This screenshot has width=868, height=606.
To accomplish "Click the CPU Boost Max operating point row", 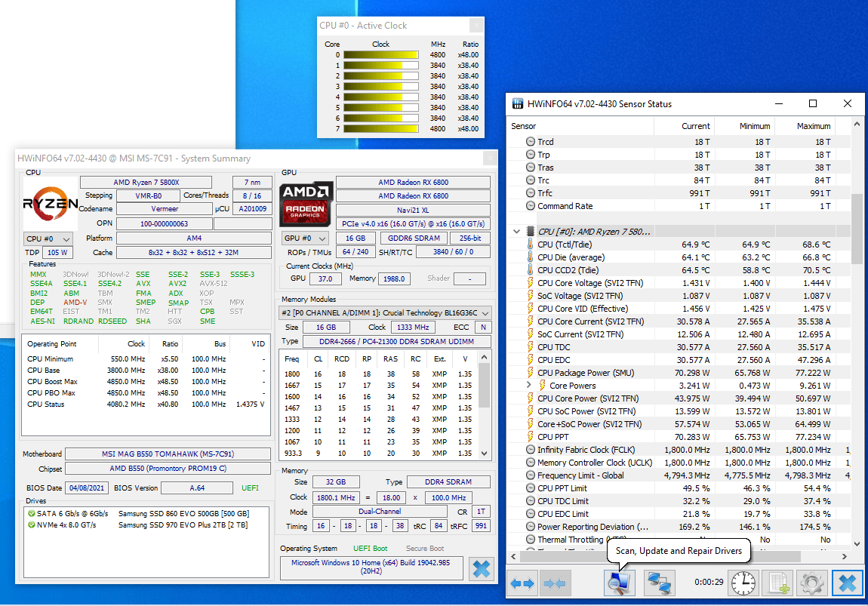I will [x=146, y=381].
